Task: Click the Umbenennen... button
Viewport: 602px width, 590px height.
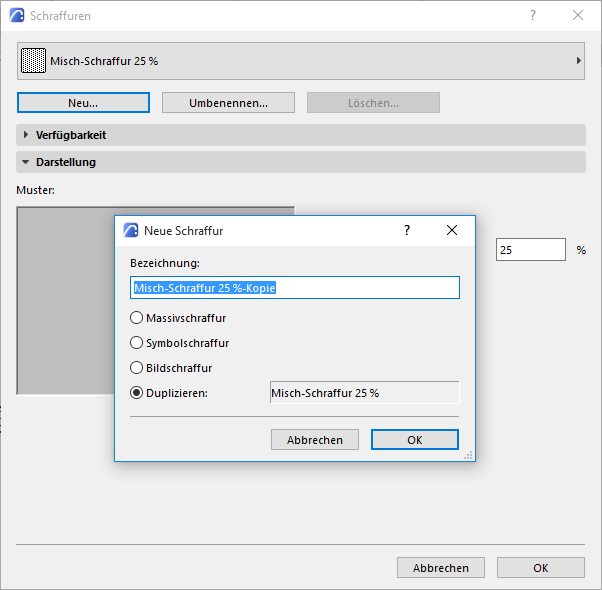Action: point(228,103)
